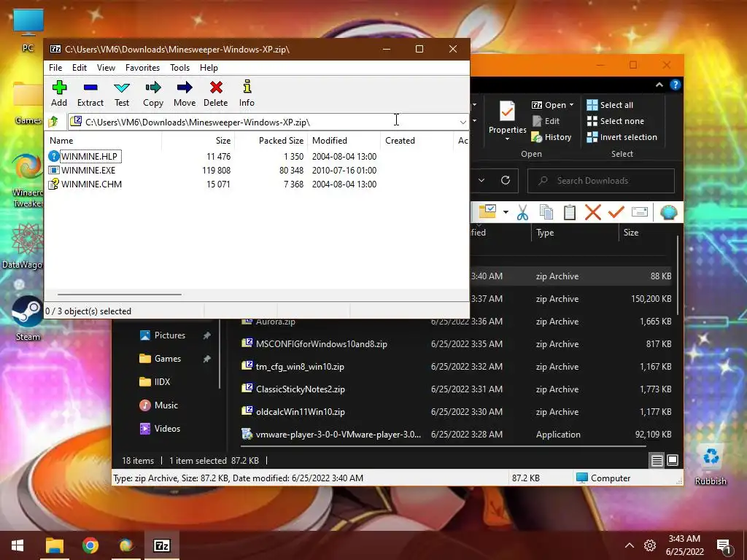Switch Explorer to details view
The height and width of the screenshot is (560, 747).
click(657, 461)
